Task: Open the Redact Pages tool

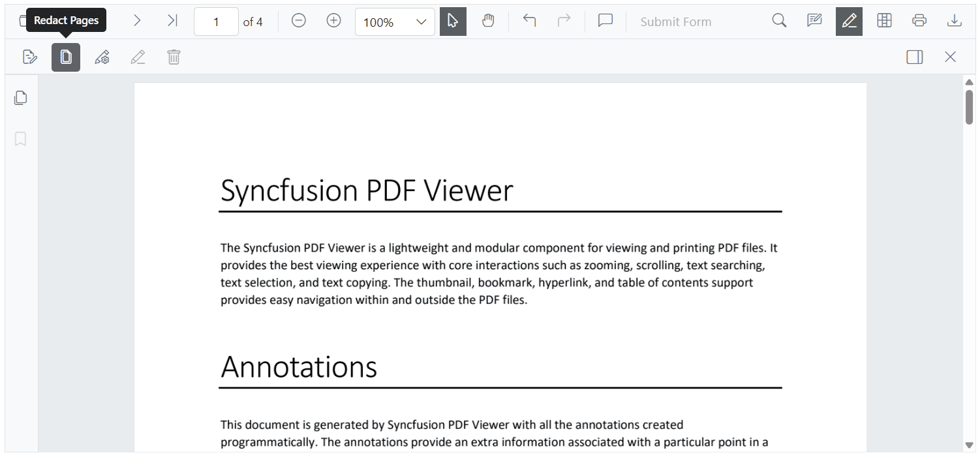Action: coord(65,57)
